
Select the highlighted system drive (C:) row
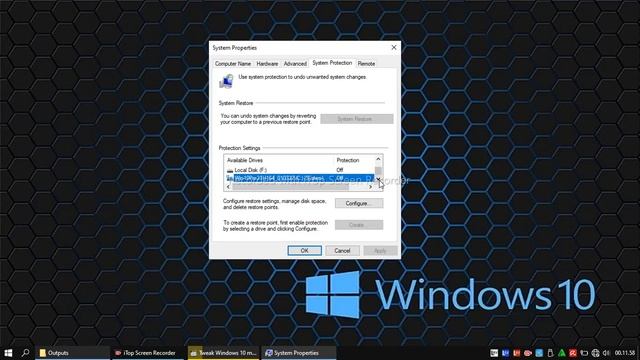(300, 178)
